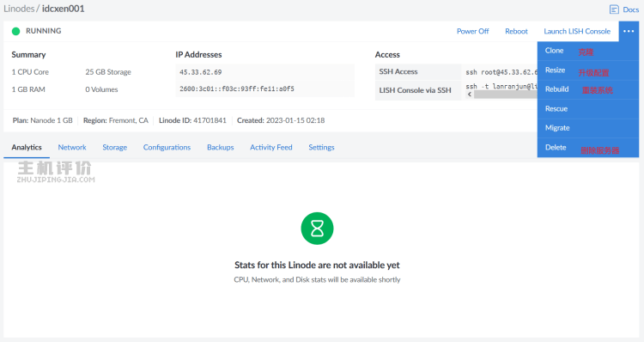Click the Summary heading

[28, 55]
